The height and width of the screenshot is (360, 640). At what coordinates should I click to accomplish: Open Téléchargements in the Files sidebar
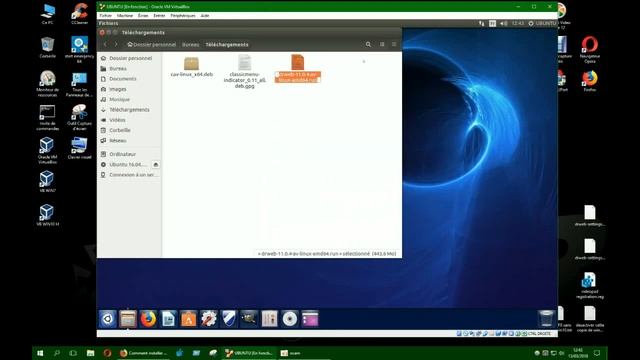[129, 109]
